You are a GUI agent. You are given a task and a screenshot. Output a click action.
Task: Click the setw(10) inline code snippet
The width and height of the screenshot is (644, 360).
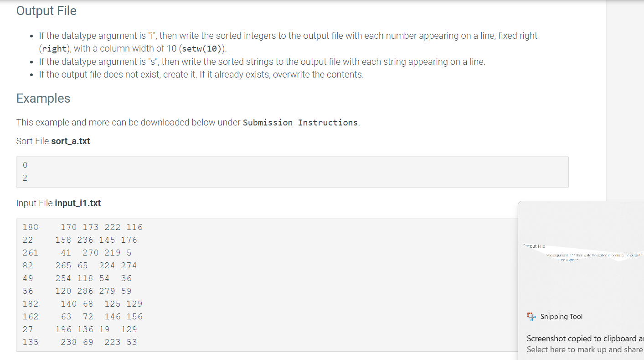[x=201, y=48]
